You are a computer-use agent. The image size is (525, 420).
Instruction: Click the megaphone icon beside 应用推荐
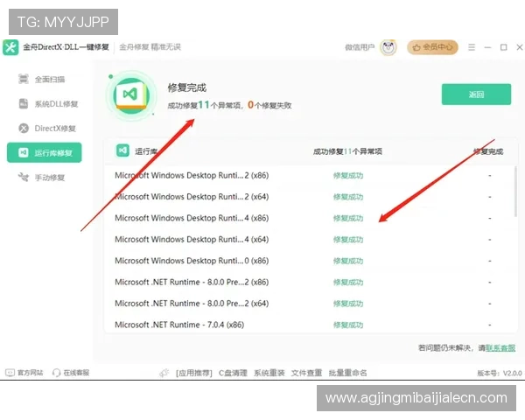pos(164,373)
